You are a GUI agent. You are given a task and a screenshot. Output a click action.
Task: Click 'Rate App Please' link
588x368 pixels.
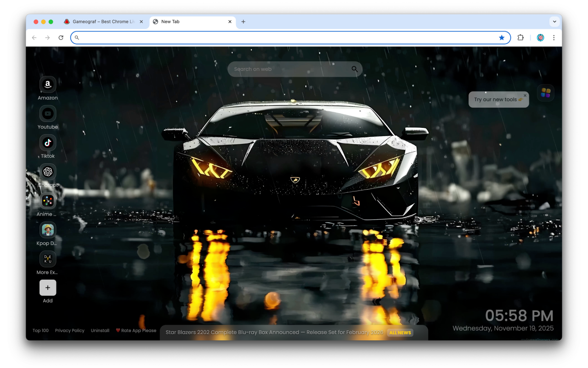click(136, 330)
